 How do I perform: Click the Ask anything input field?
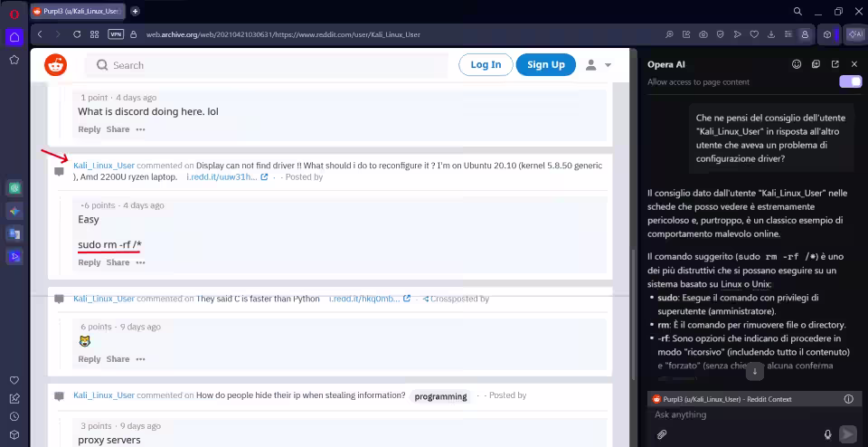[753, 414]
